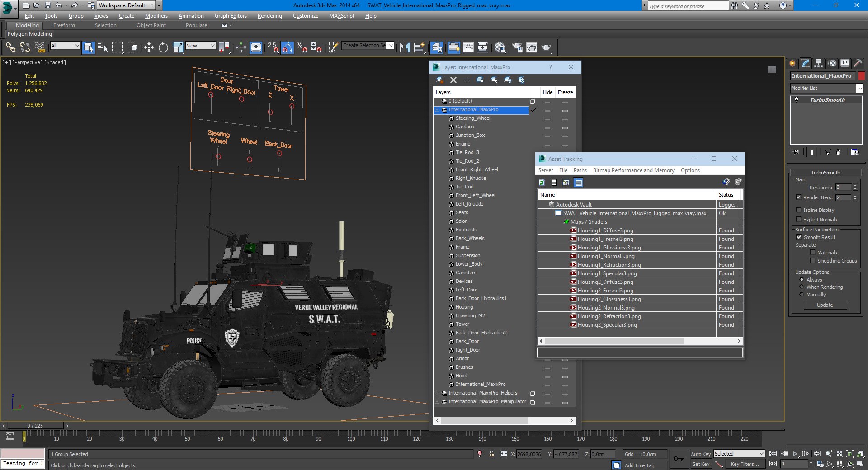
Task: Click Add Time Tag
Action: (639, 465)
